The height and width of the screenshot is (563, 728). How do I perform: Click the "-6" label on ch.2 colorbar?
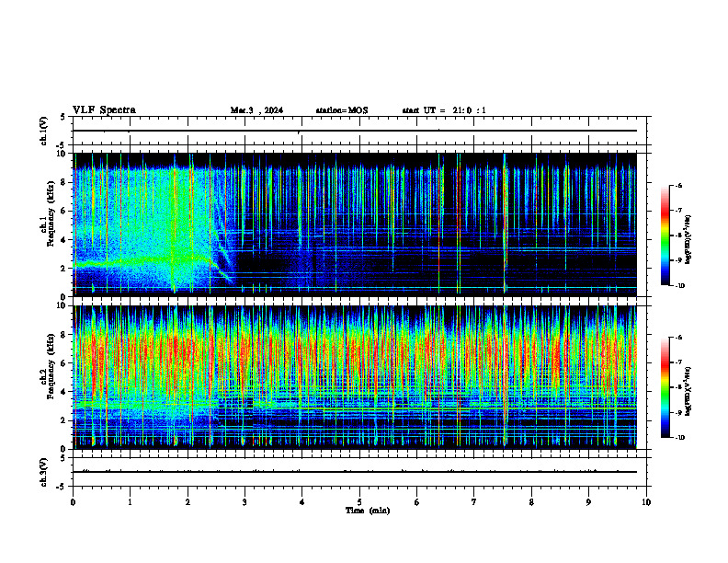[x=678, y=338]
